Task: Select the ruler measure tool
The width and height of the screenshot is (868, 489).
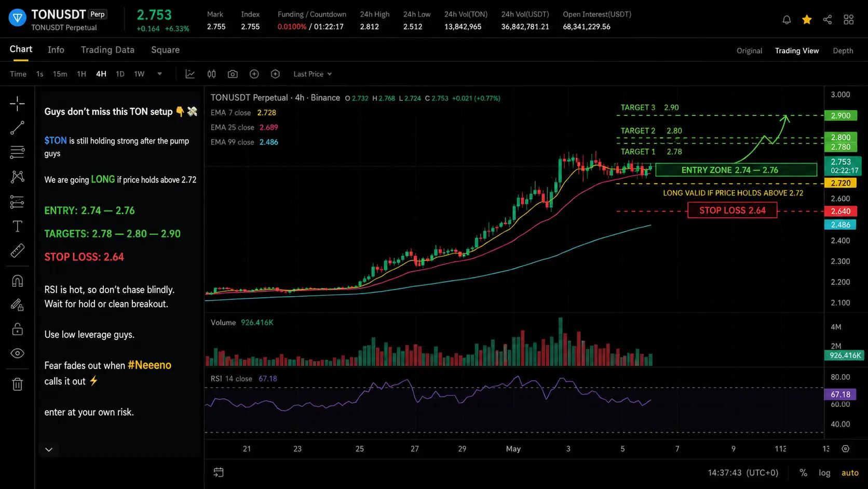Action: pyautogui.click(x=17, y=251)
